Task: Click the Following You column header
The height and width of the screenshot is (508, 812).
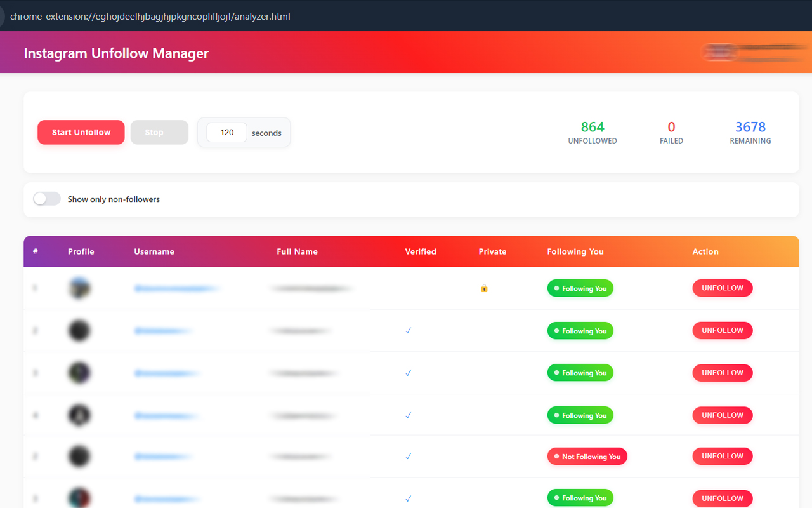Action: [x=575, y=251]
